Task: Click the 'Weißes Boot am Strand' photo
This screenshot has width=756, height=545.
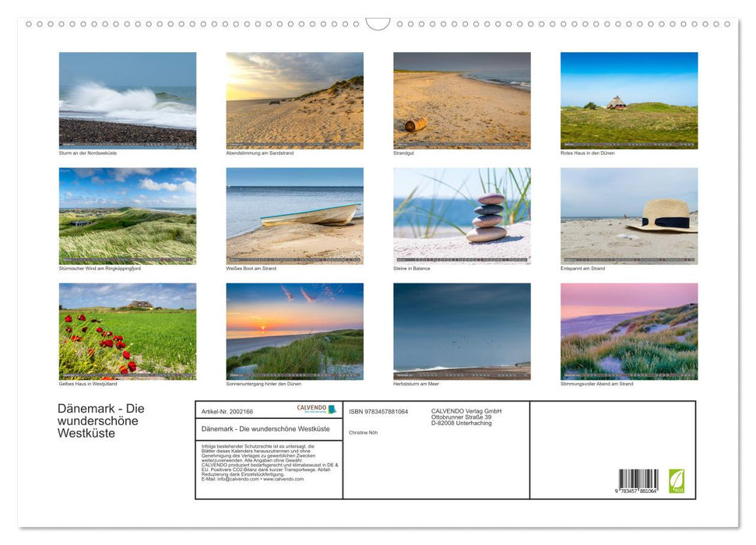Action: (x=294, y=215)
